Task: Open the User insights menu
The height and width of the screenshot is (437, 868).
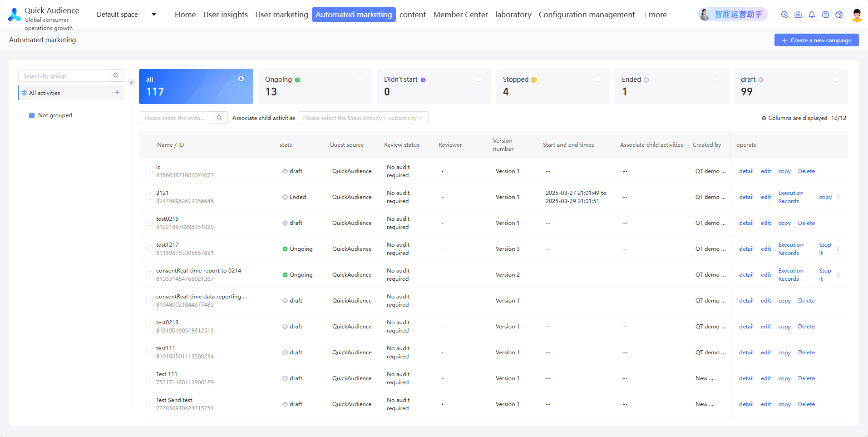Action: point(226,15)
